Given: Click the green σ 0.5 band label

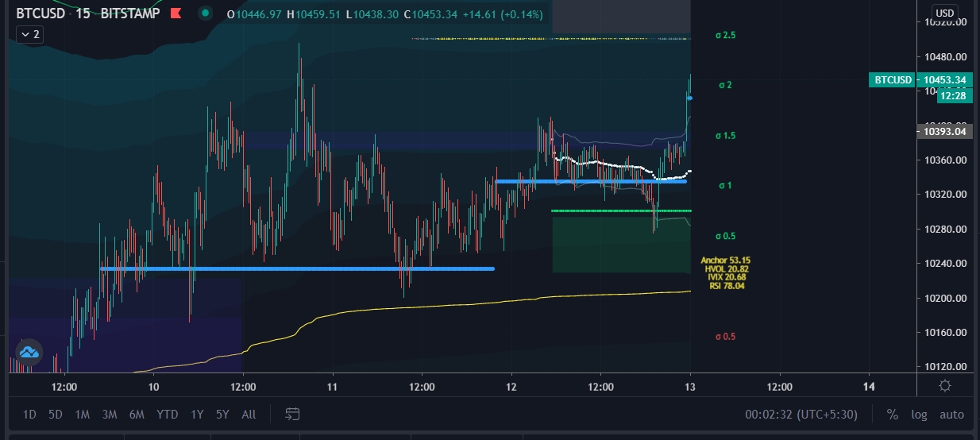Looking at the screenshot, I should click(x=727, y=236).
